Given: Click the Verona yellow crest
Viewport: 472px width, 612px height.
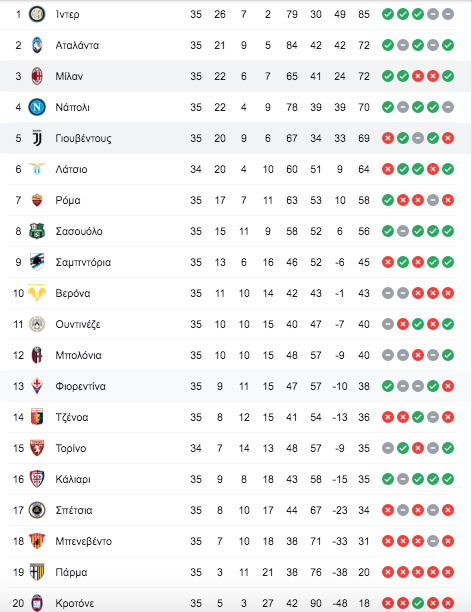Looking at the screenshot, I should 37,293.
